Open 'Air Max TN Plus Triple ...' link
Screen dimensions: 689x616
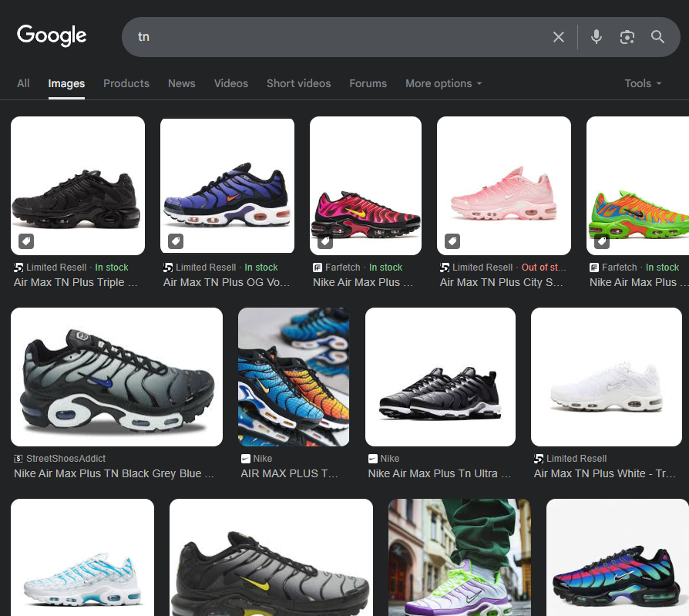[76, 282]
